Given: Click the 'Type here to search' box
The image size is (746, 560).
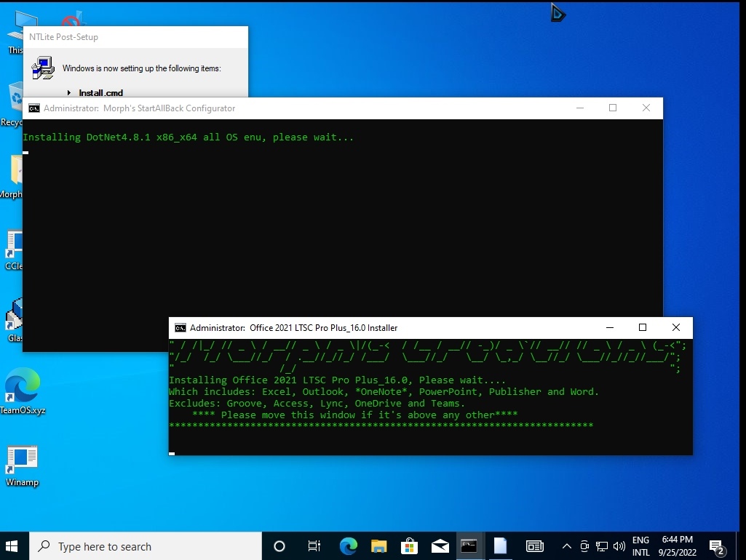Looking at the screenshot, I should (x=146, y=546).
